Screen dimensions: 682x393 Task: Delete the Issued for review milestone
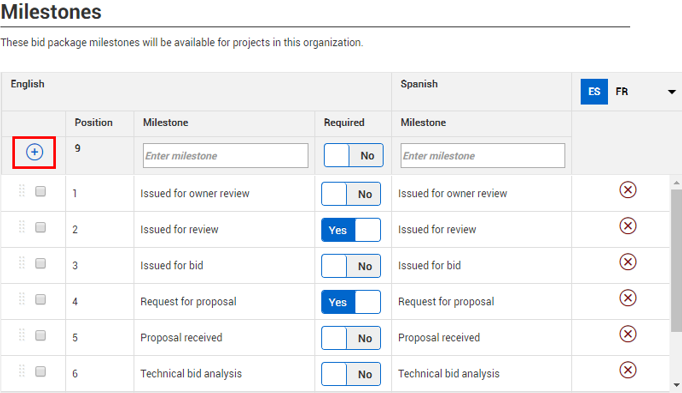(x=628, y=226)
